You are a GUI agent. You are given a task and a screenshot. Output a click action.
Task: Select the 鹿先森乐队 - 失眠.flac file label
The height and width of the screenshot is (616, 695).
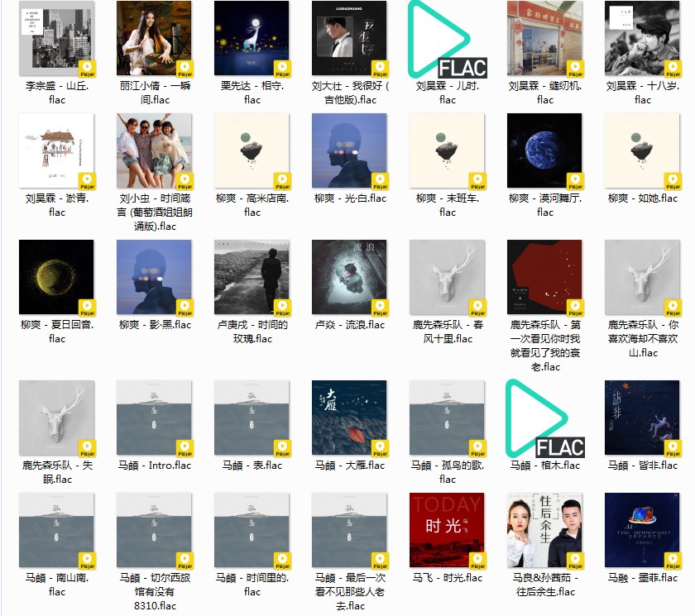point(56,472)
